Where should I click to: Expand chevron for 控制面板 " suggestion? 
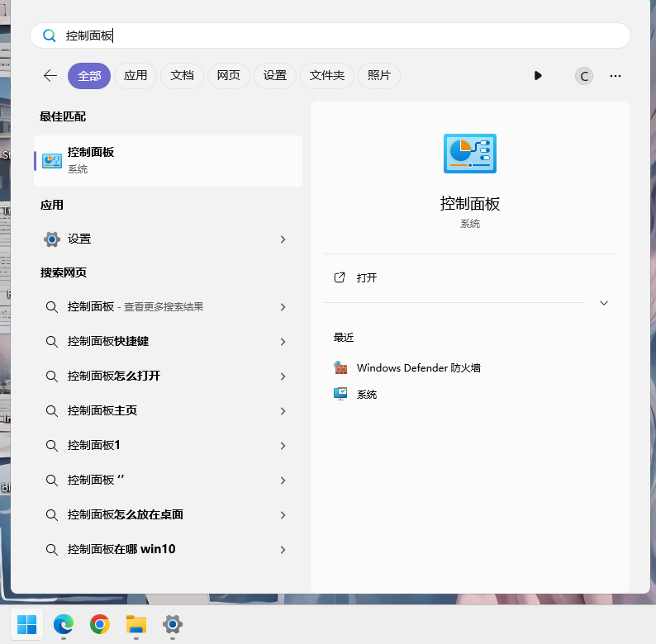tap(283, 480)
